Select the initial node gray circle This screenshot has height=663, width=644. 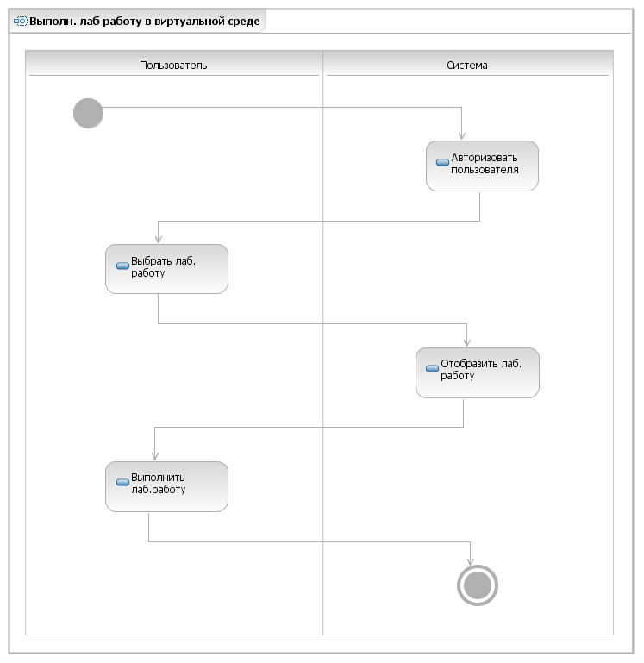point(88,113)
